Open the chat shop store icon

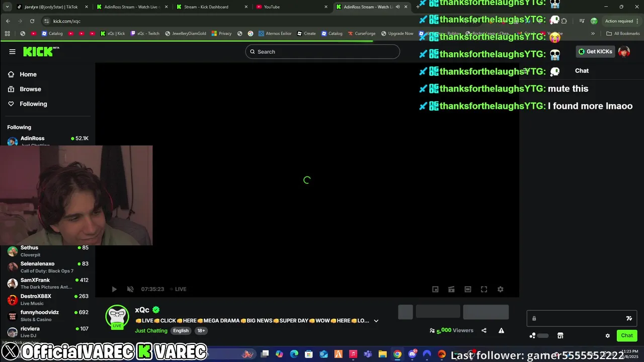click(560, 335)
